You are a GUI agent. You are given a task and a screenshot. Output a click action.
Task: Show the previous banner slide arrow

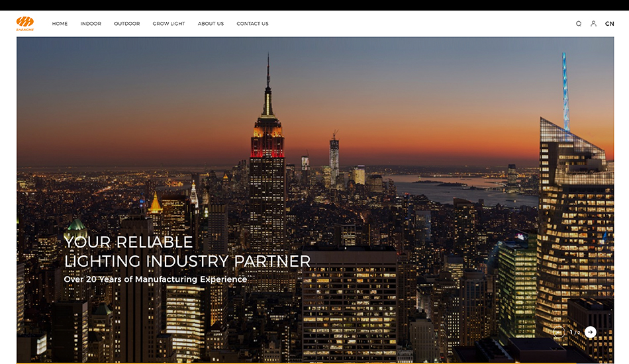(x=558, y=332)
